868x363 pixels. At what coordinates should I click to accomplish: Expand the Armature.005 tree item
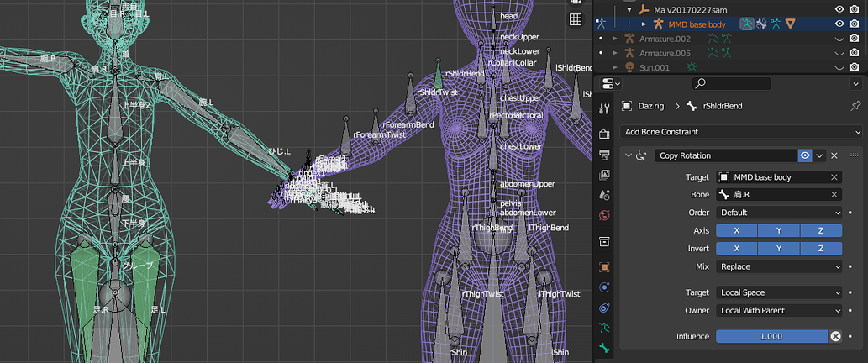(615, 53)
